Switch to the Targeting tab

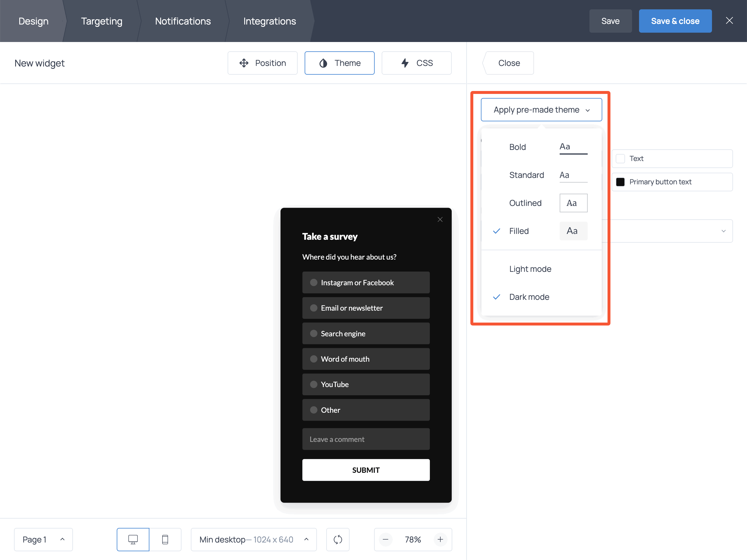coord(101,21)
